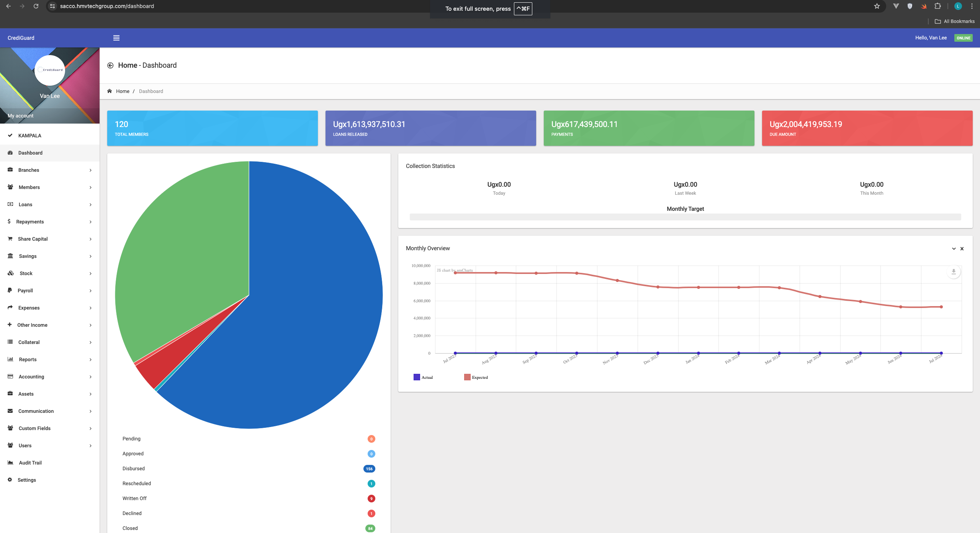980x533 pixels.
Task: Reload the page with the browser refresh icon
Action: point(36,6)
